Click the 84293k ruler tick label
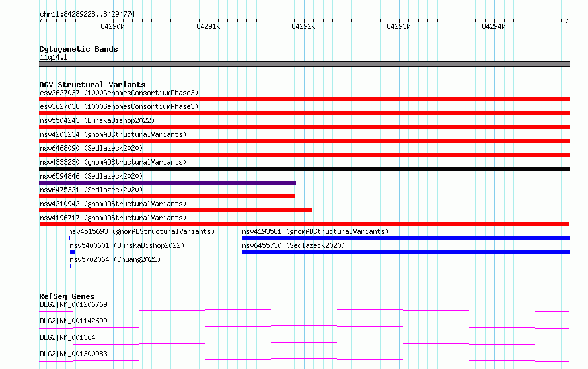This screenshot has width=588, height=369. 398,26
